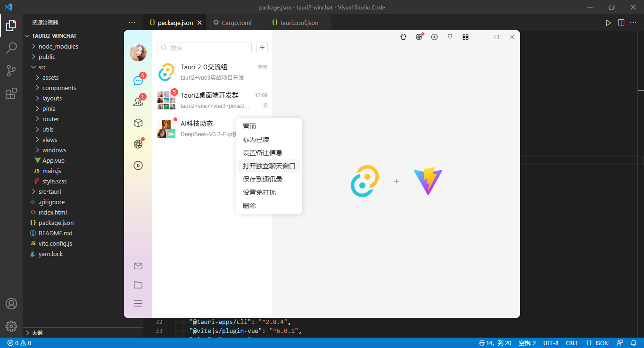
Task: Expand the components folder
Action: [x=83, y=88]
